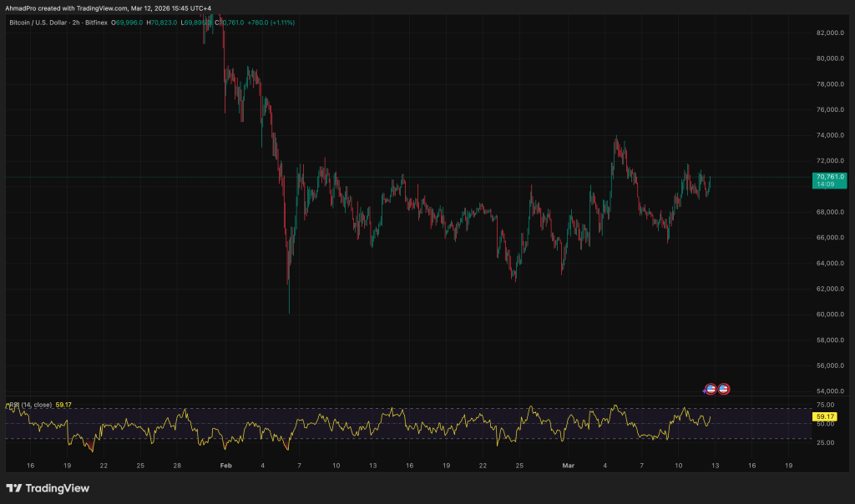Click the 62,000.0 price axis label

pos(830,290)
